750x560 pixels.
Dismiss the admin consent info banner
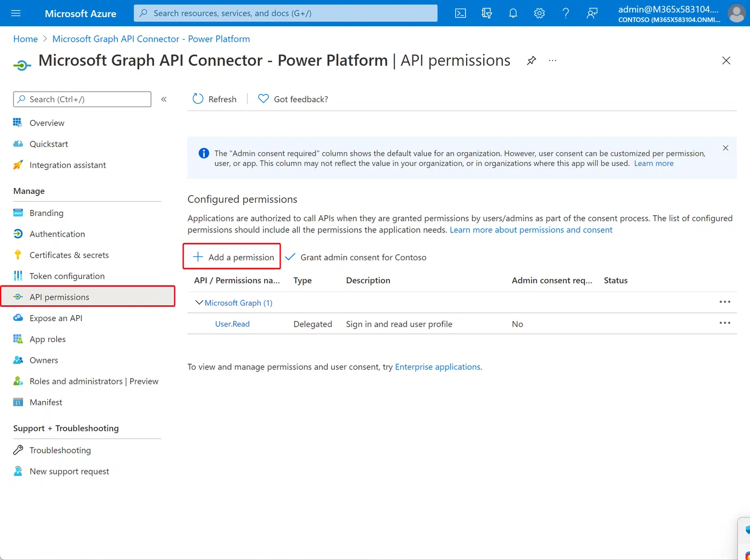click(x=725, y=148)
